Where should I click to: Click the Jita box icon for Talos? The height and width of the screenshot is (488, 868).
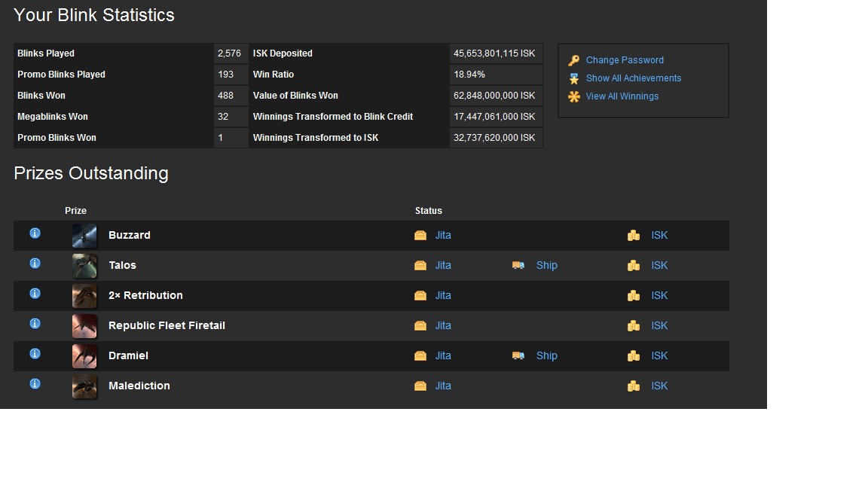[x=420, y=266]
